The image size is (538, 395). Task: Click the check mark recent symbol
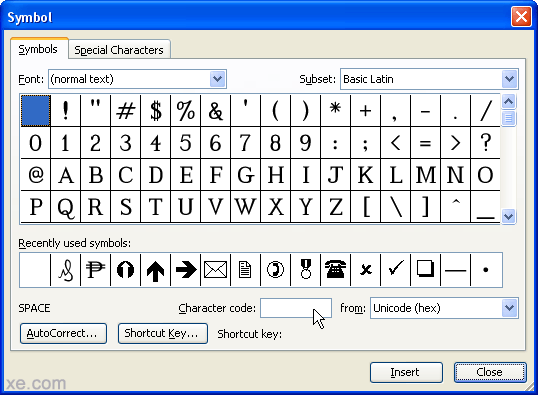coord(395,270)
